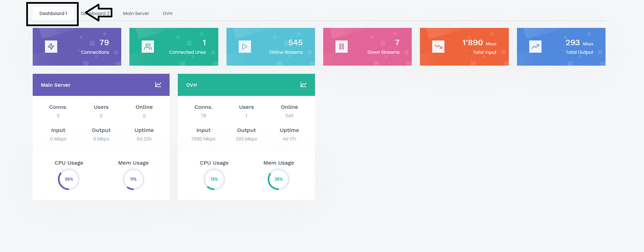Screen dimensions: 644x252
Task: Click the OVH panel header title
Action: pyautogui.click(x=191, y=85)
